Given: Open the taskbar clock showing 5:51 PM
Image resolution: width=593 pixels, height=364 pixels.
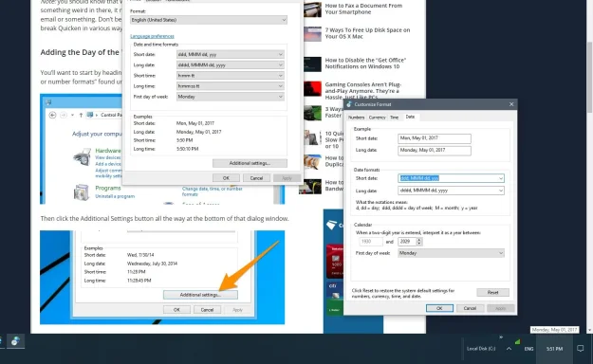Looking at the screenshot, I should [554, 349].
